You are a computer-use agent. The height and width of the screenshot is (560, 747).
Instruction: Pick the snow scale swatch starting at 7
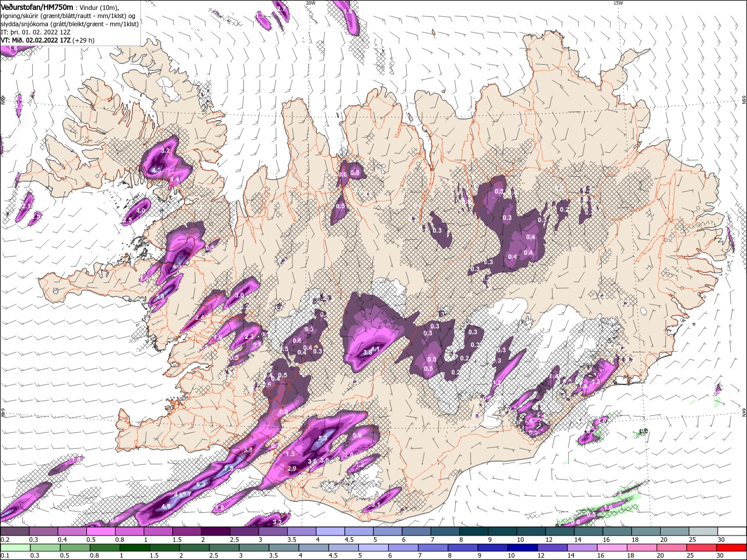[x=445, y=531]
